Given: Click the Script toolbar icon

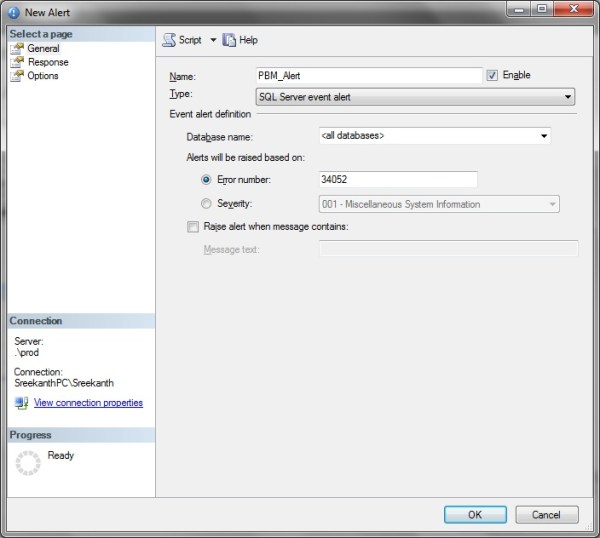Looking at the screenshot, I should pos(169,40).
